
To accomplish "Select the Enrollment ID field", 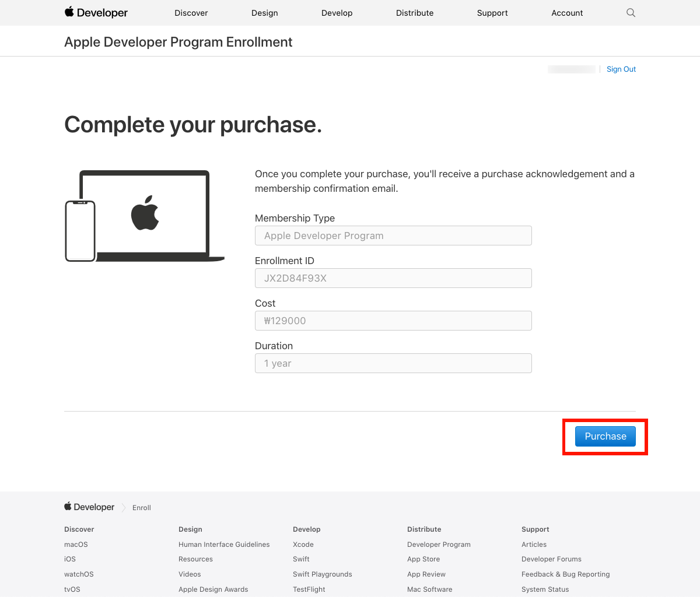I will click(x=393, y=278).
